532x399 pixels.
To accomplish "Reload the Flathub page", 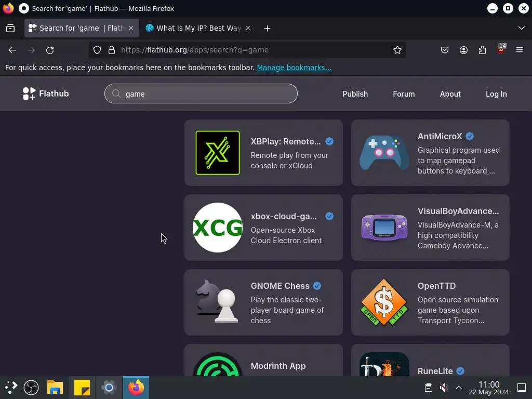I will pos(50,50).
